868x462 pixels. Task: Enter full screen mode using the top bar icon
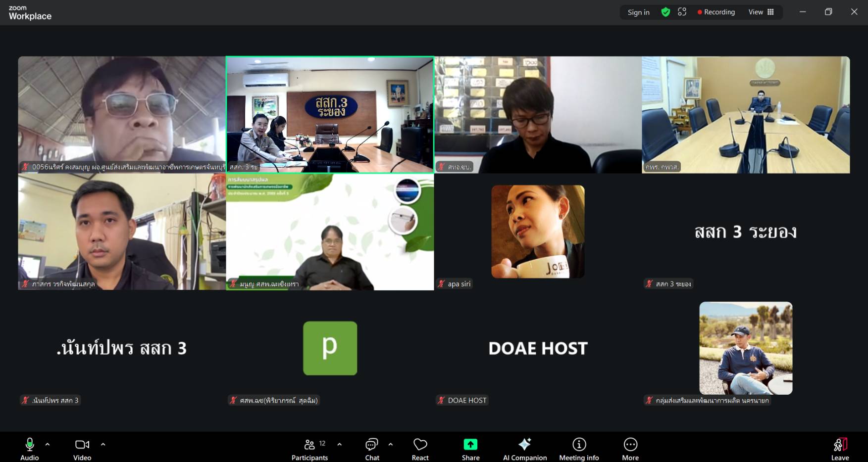pyautogui.click(x=682, y=12)
